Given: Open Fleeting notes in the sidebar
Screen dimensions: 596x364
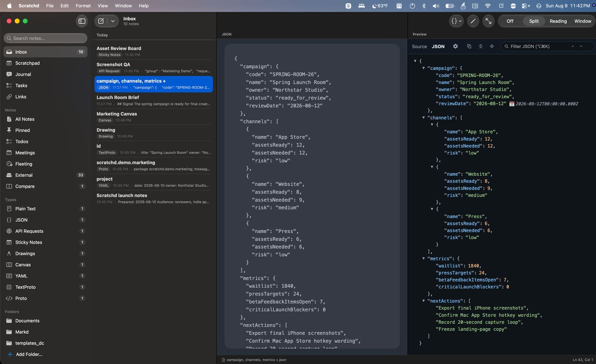Looking at the screenshot, I should 46,164.
